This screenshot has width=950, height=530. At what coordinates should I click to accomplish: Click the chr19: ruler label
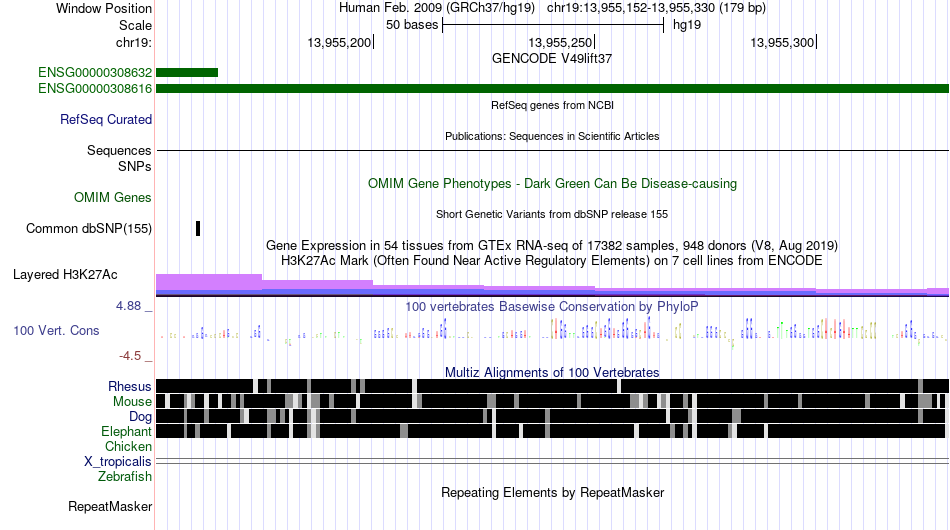click(134, 42)
